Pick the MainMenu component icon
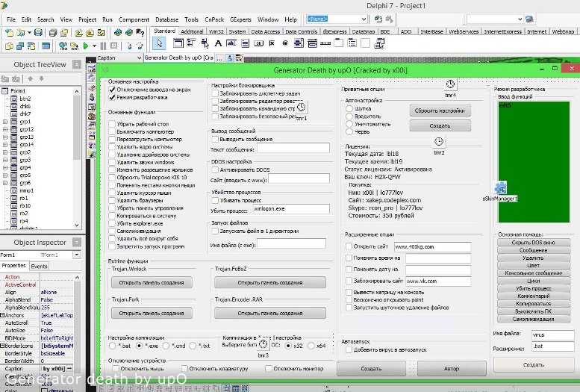 [x=191, y=43]
